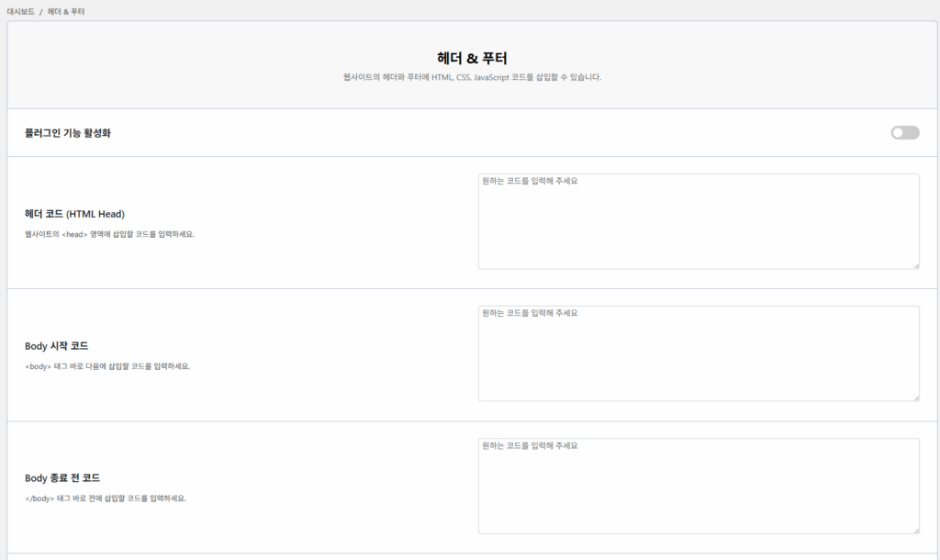Grab the resize handle of Body 종료 전 textarea
The height and width of the screenshot is (560, 940).
(x=915, y=530)
